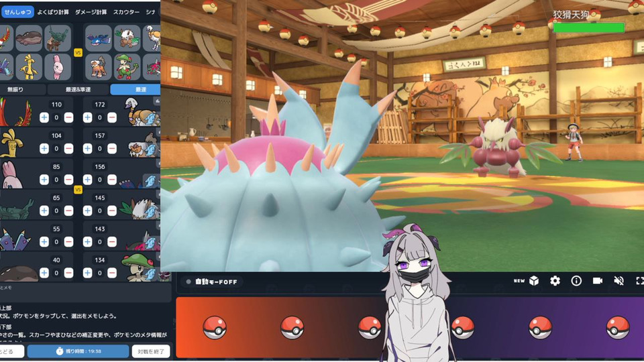Click the 対戦を終了 button

151,351
